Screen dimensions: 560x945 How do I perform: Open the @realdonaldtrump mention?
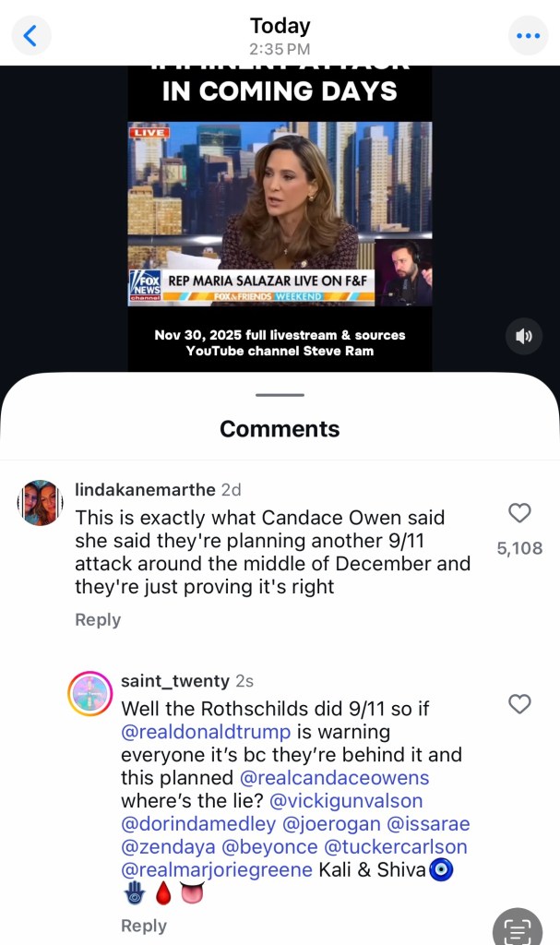pyautogui.click(x=206, y=732)
